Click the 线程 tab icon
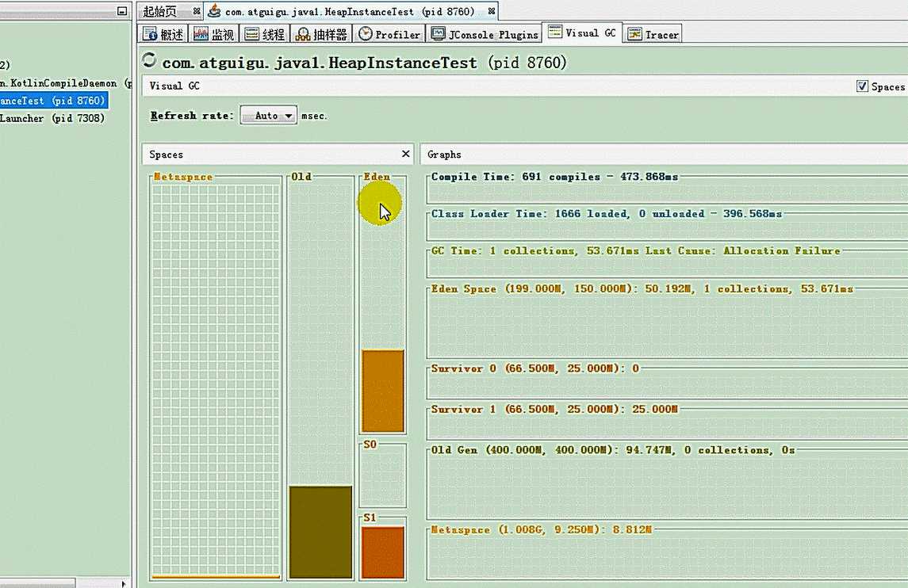Screen dimensions: 908x588 [x=252, y=34]
